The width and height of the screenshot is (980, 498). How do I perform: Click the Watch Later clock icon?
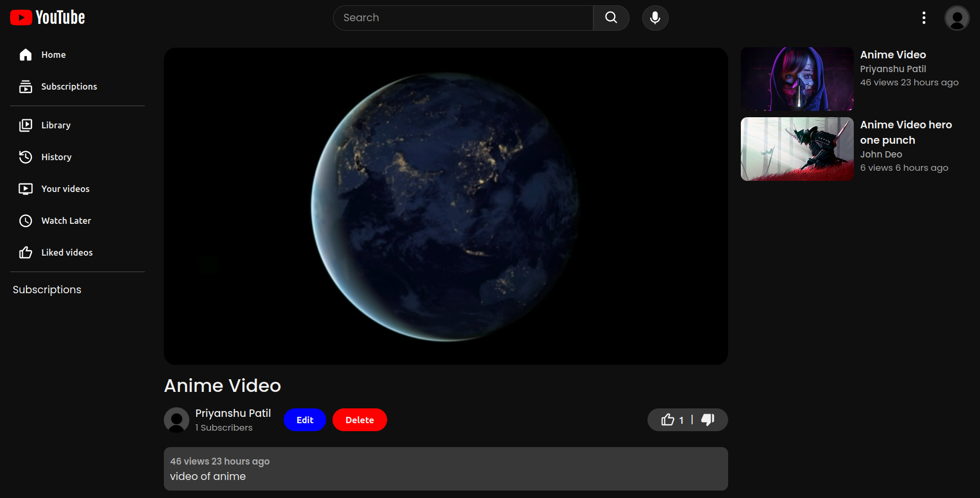pos(25,221)
